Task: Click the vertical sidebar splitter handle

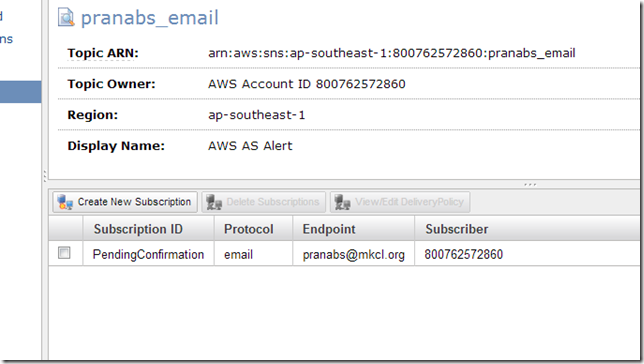Action: point(45,176)
